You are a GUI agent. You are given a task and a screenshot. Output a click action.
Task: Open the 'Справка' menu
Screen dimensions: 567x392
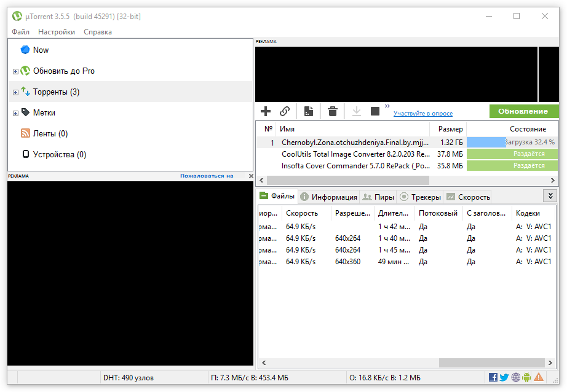click(x=98, y=32)
